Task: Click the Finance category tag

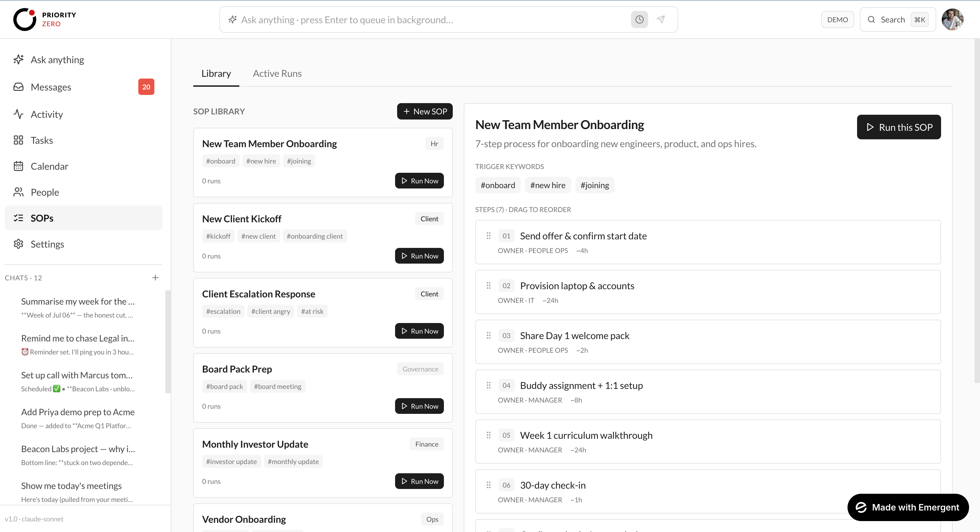Action: [426, 444]
